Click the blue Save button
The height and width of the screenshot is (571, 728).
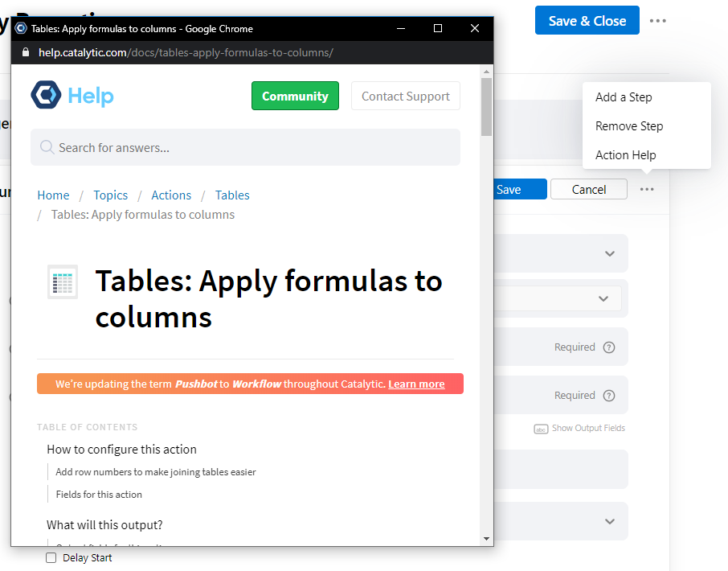tap(519, 189)
